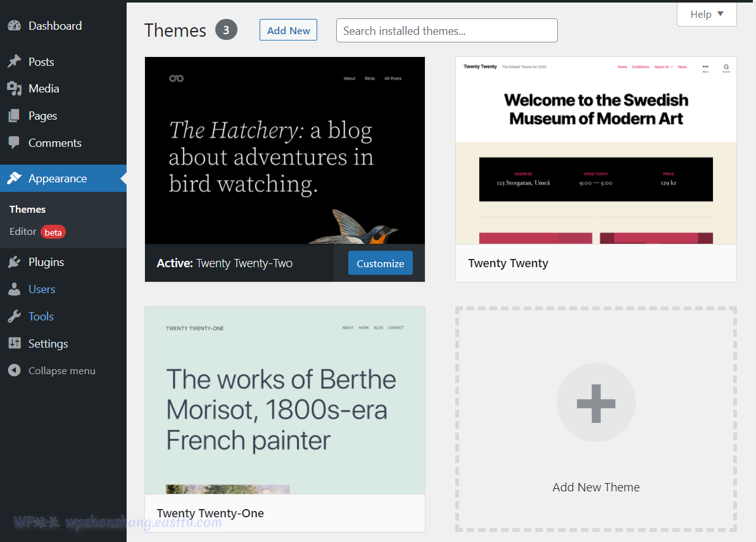Screen dimensions: 756x542
Task: Expand the Help dropdown tab
Action: 707,15
